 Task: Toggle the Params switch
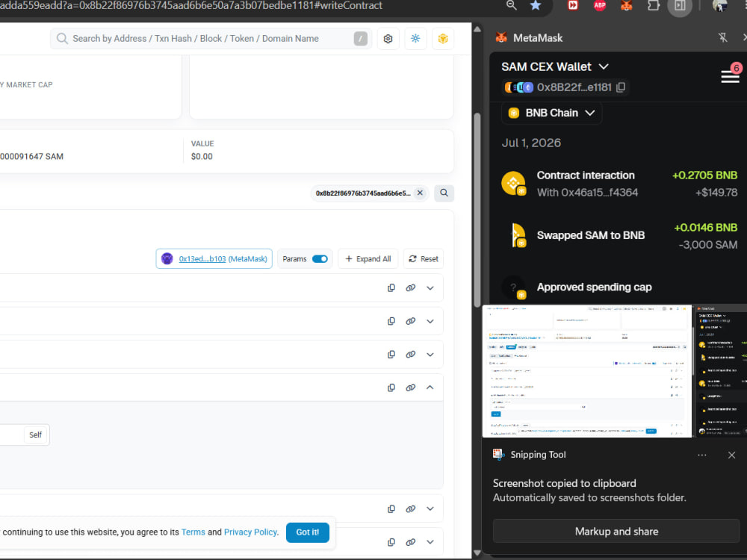320,258
